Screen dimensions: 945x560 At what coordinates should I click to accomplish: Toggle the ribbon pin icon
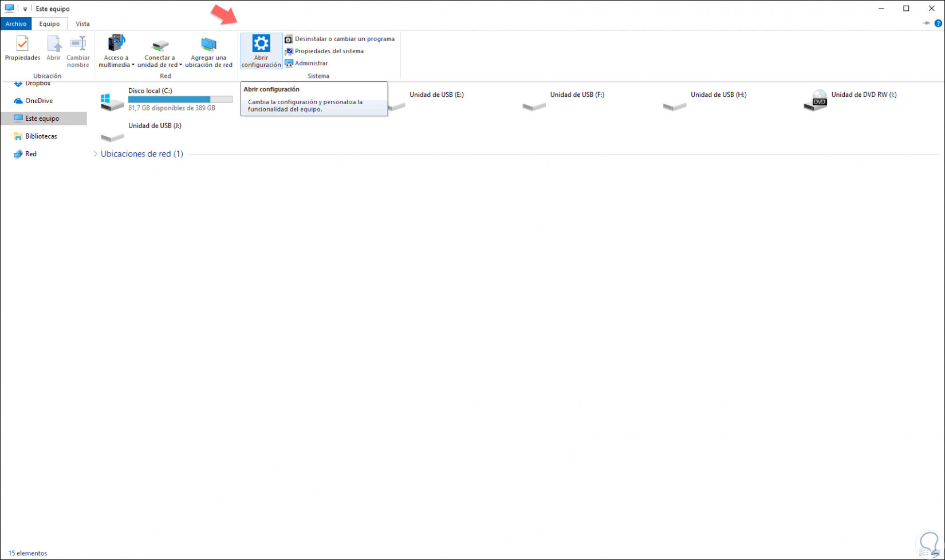926,23
